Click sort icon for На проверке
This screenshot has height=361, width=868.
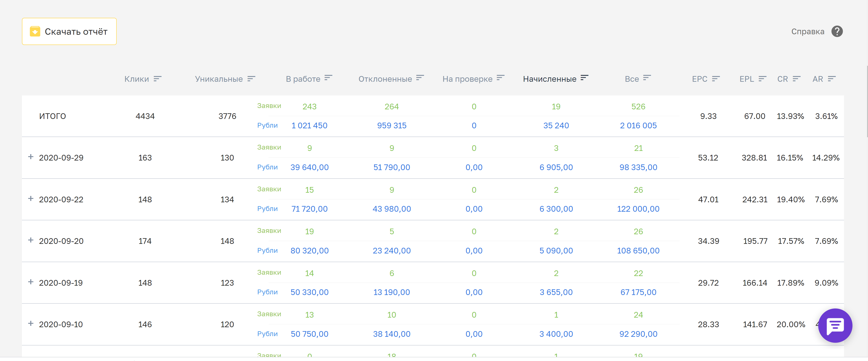pyautogui.click(x=500, y=78)
